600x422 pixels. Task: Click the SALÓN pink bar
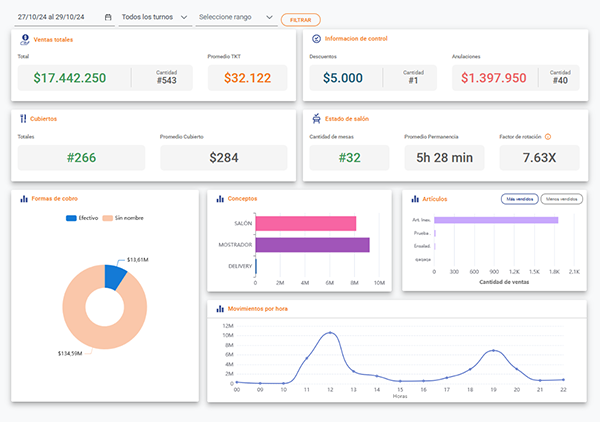pos(306,223)
